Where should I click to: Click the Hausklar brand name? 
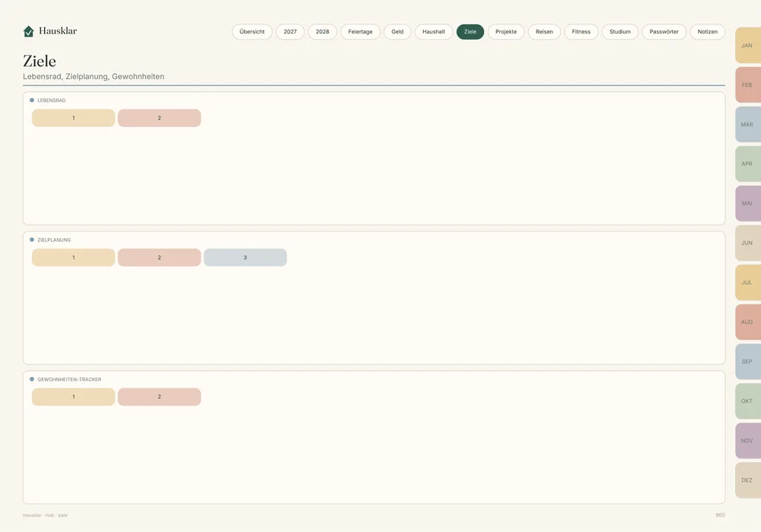point(58,31)
